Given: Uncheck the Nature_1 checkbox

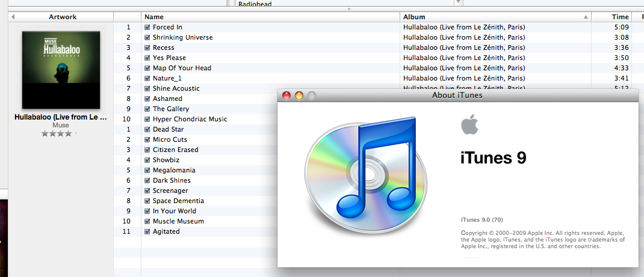Looking at the screenshot, I should tap(147, 78).
